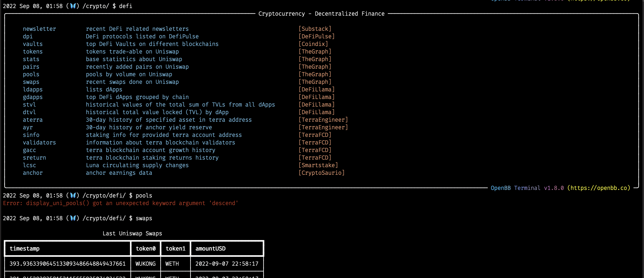Click the [TheGraph] source tag next to swaps
This screenshot has width=644, height=278.
coord(315,82)
